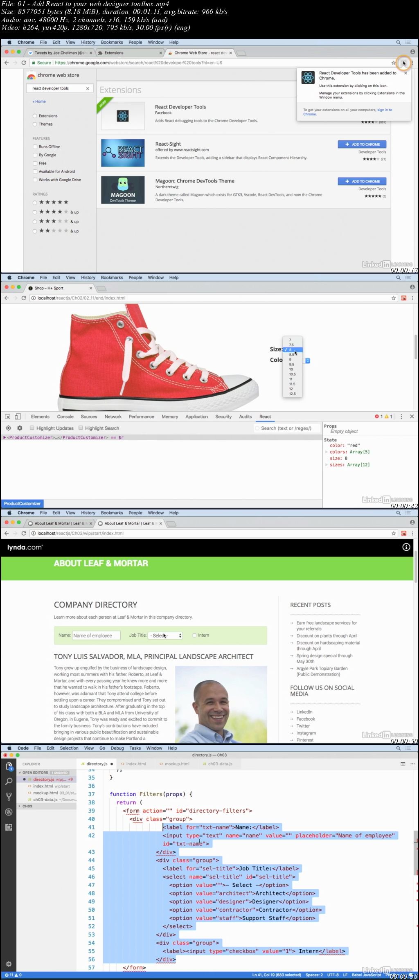Open the Spaces: 2 indentation selector
Viewport: 419px width, 980px height.
tap(314, 975)
